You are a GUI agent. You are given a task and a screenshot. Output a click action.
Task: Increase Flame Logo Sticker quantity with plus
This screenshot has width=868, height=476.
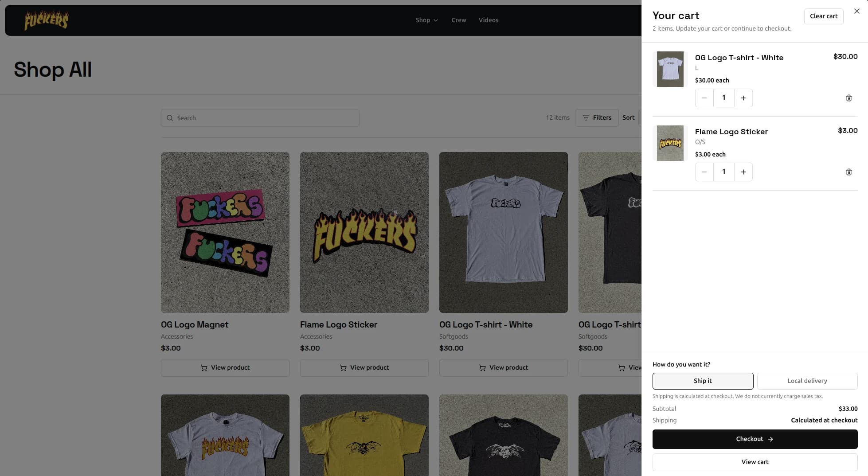[743, 172]
